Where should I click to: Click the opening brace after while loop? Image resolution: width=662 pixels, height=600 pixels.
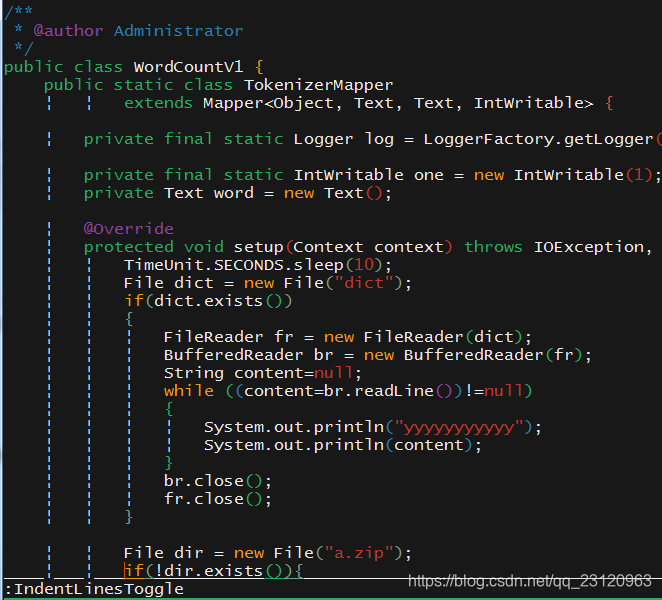[x=169, y=409]
